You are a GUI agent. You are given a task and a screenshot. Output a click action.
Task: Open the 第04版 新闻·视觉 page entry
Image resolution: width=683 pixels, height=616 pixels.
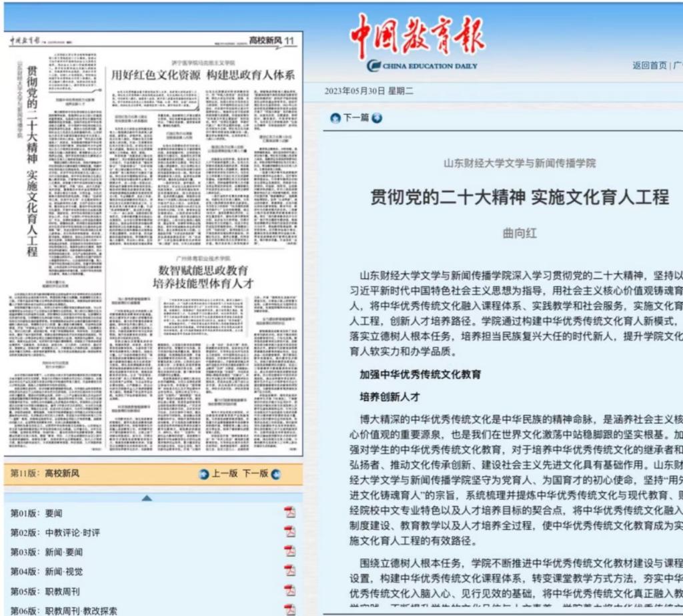coord(47,571)
